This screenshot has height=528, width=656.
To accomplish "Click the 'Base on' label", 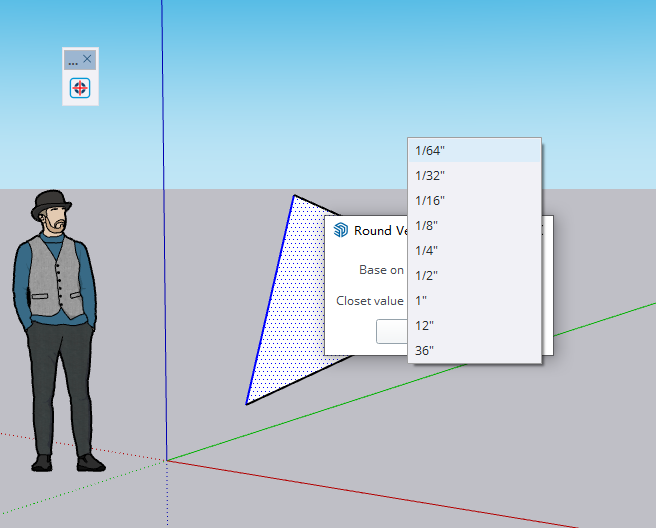I will coord(381,270).
